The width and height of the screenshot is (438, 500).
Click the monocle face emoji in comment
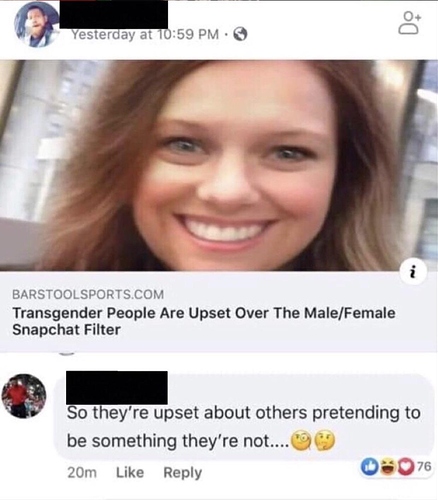pyautogui.click(x=301, y=441)
